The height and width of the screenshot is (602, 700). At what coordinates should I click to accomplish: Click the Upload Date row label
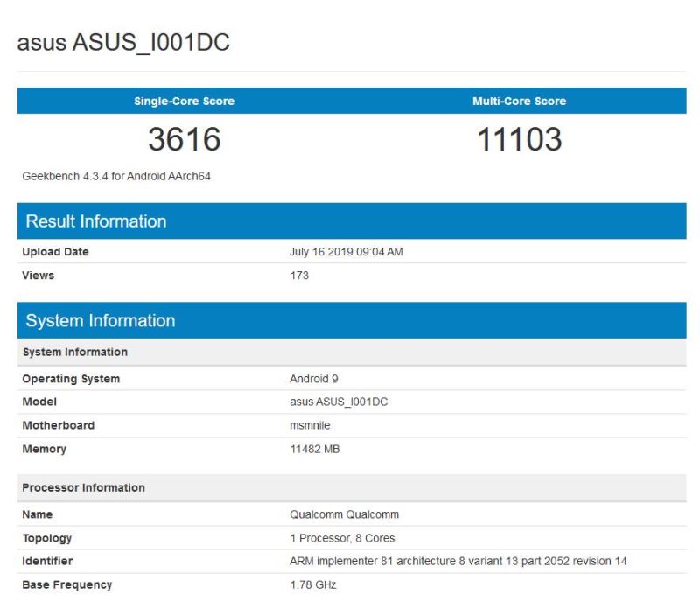tap(55, 252)
